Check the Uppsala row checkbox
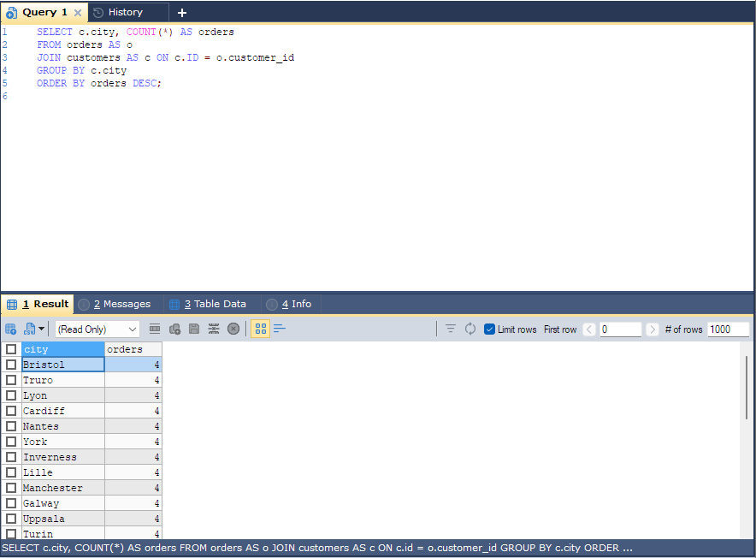The image size is (756, 558). coord(11,519)
